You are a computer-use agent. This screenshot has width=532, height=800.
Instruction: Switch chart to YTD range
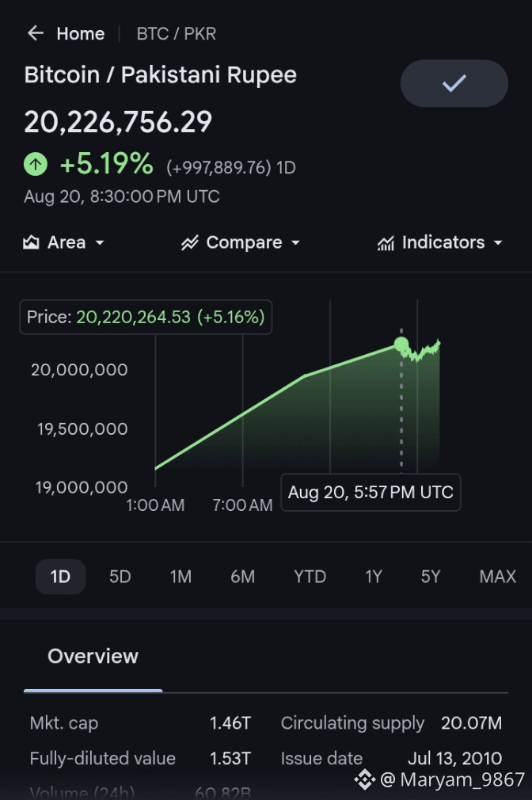pyautogui.click(x=310, y=577)
